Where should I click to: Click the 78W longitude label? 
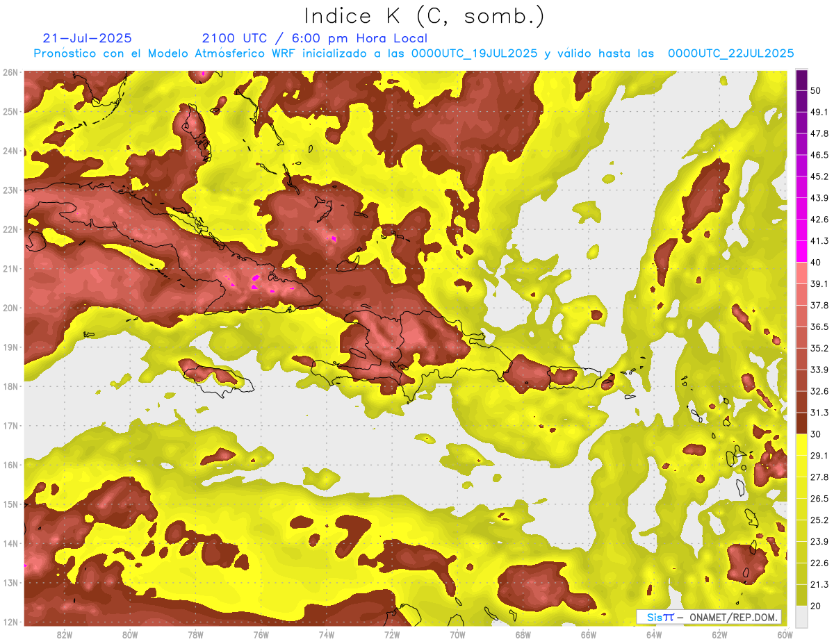point(195,635)
